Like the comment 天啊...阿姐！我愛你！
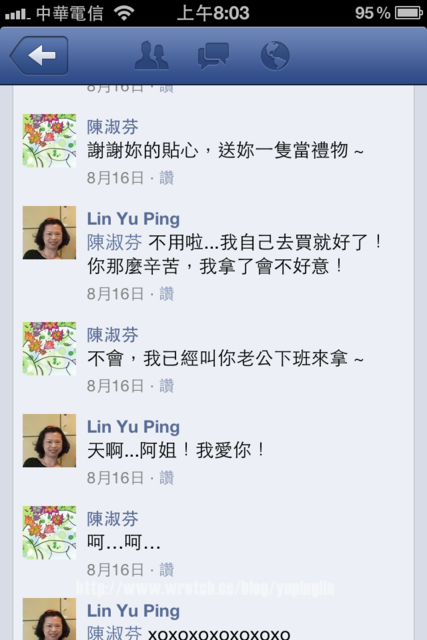 tap(167, 478)
